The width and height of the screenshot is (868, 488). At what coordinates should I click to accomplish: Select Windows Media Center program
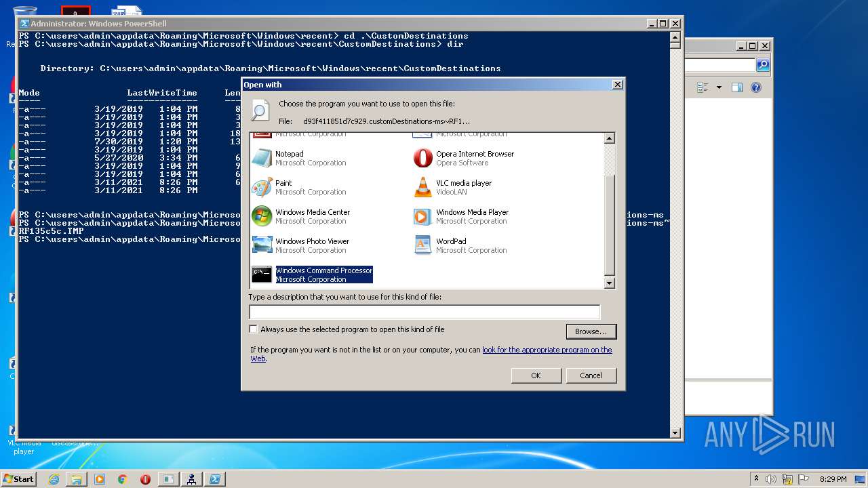click(x=301, y=216)
